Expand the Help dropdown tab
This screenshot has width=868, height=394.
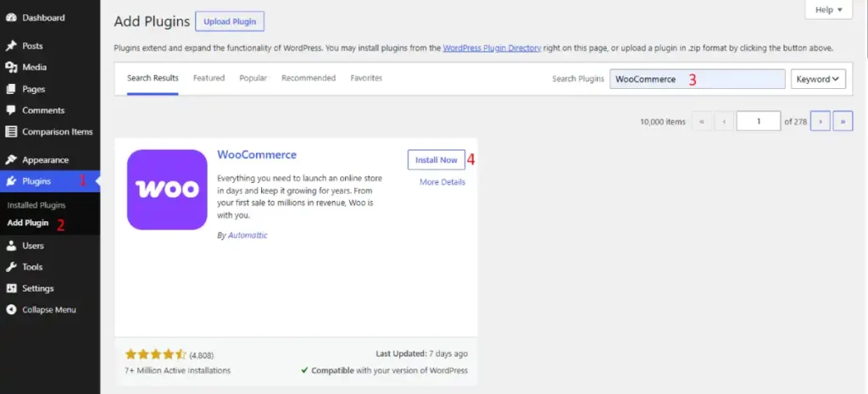[829, 10]
